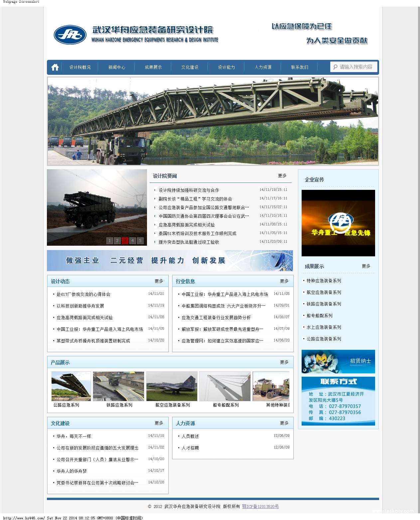Select slide 5 in the banner pagination
Image resolution: width=420 pixels, height=520 pixels.
[x=140, y=240]
